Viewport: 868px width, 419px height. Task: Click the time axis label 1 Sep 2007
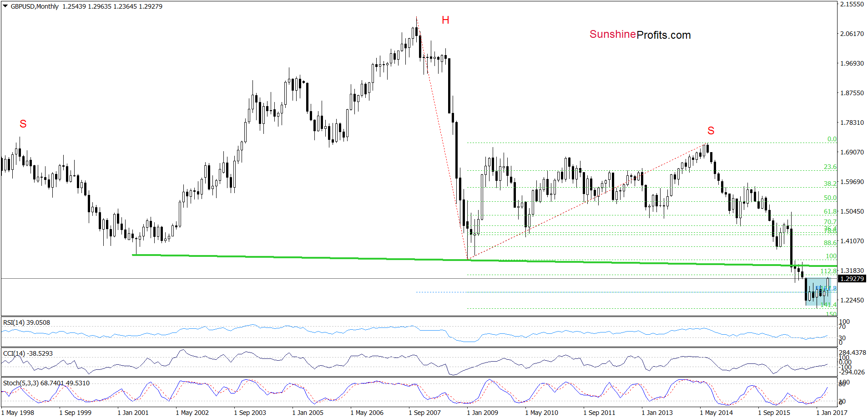tap(425, 413)
